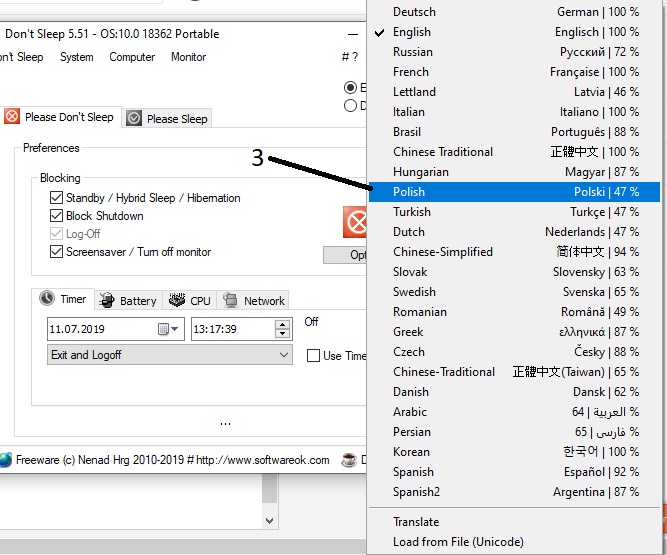Choose Chinese-Simplified language
Screen dimensions: 667x555
click(x=514, y=252)
